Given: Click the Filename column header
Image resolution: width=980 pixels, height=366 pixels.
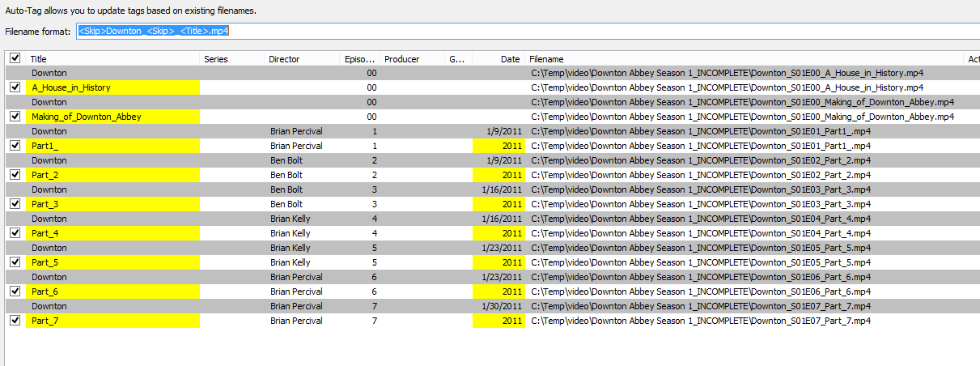Looking at the screenshot, I should pyautogui.click(x=743, y=59).
